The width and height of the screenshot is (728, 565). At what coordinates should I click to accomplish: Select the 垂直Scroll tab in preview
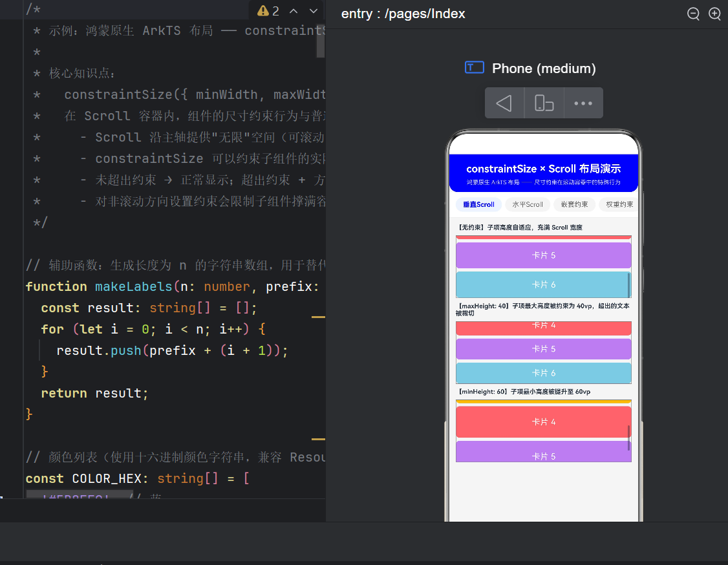click(478, 204)
